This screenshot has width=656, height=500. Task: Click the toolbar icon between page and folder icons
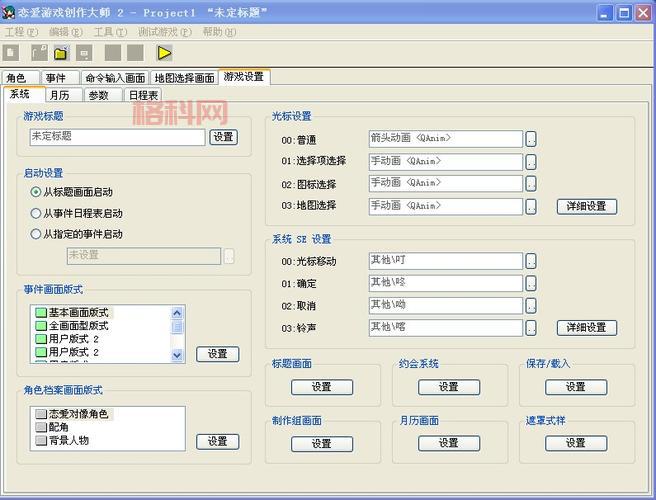pyautogui.click(x=39, y=53)
